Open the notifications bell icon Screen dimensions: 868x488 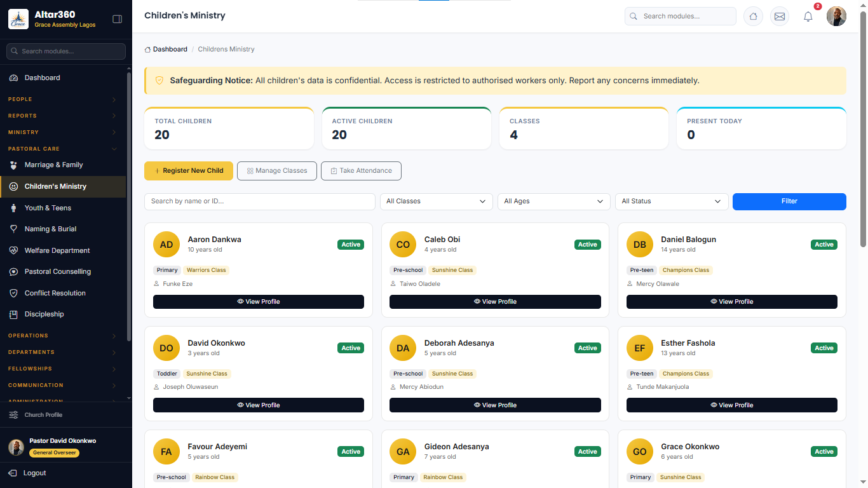(x=808, y=17)
